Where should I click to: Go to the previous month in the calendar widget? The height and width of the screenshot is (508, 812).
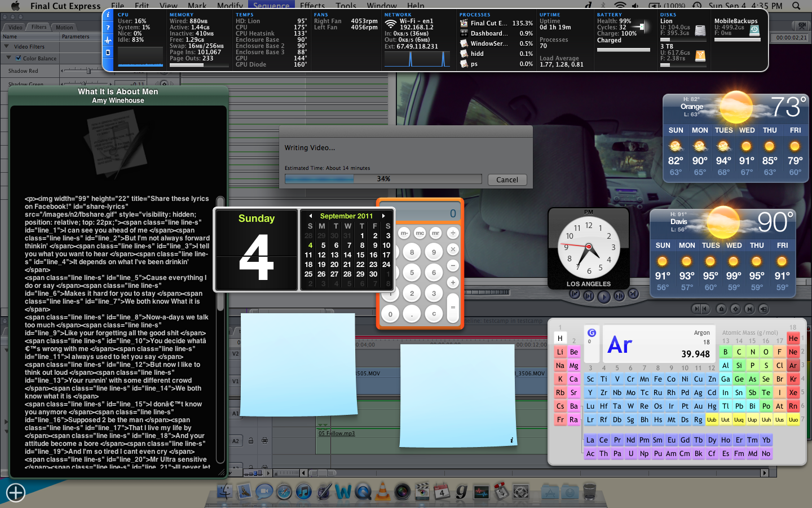[310, 216]
